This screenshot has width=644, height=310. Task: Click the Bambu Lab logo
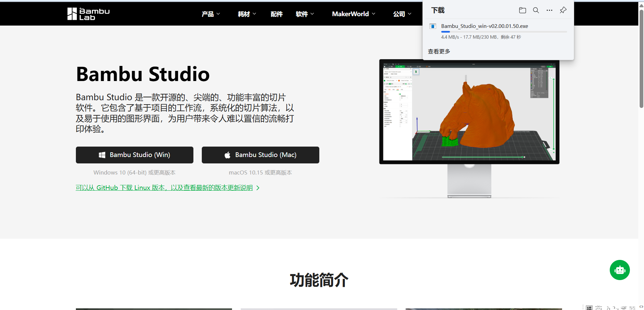click(89, 14)
